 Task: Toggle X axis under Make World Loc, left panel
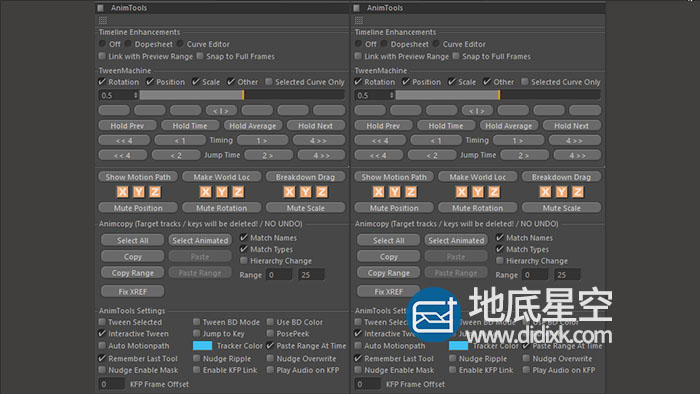click(x=205, y=192)
